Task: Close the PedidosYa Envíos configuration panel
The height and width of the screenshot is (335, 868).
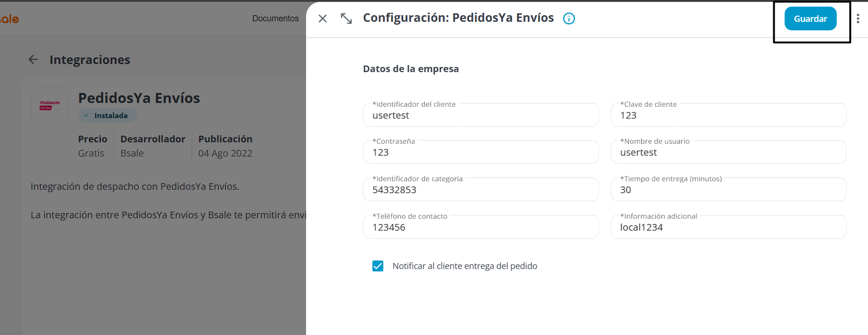Action: (323, 19)
